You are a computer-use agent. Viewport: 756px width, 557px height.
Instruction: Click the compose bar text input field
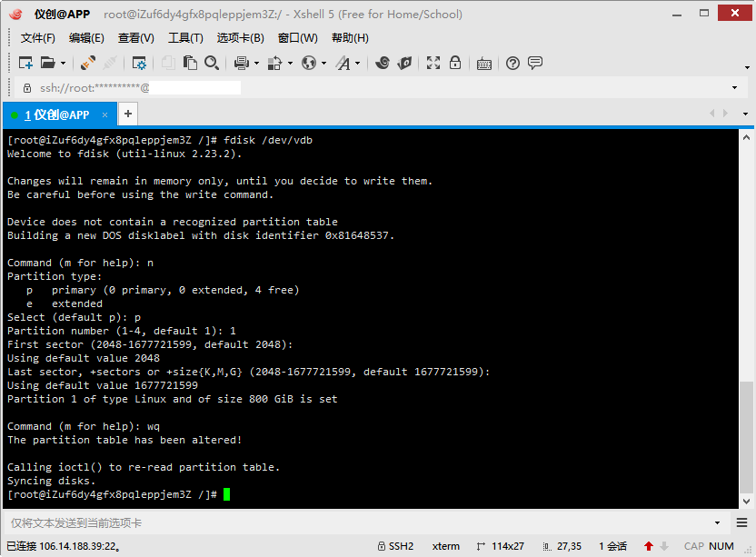tap(357, 522)
